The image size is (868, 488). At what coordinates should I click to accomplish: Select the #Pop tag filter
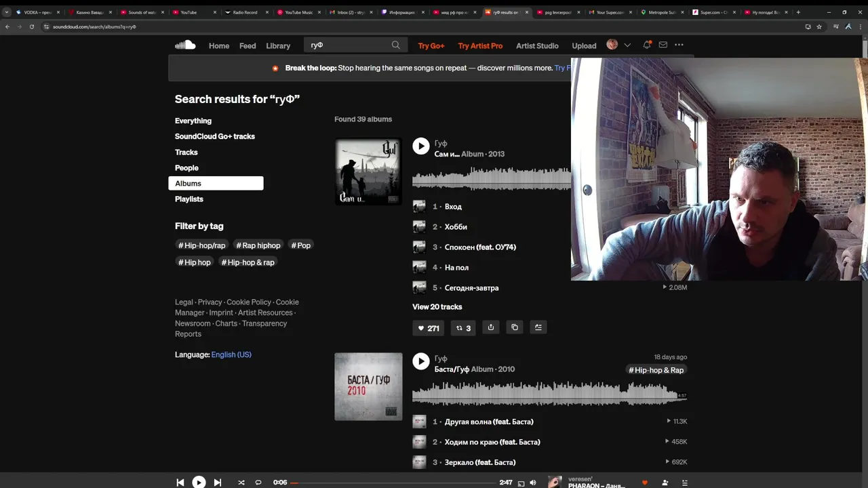click(300, 245)
